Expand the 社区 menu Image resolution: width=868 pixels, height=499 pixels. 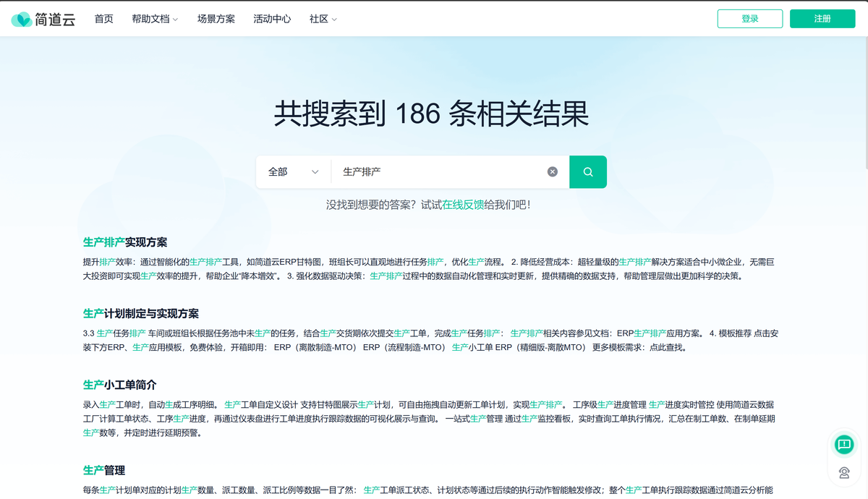pyautogui.click(x=323, y=19)
